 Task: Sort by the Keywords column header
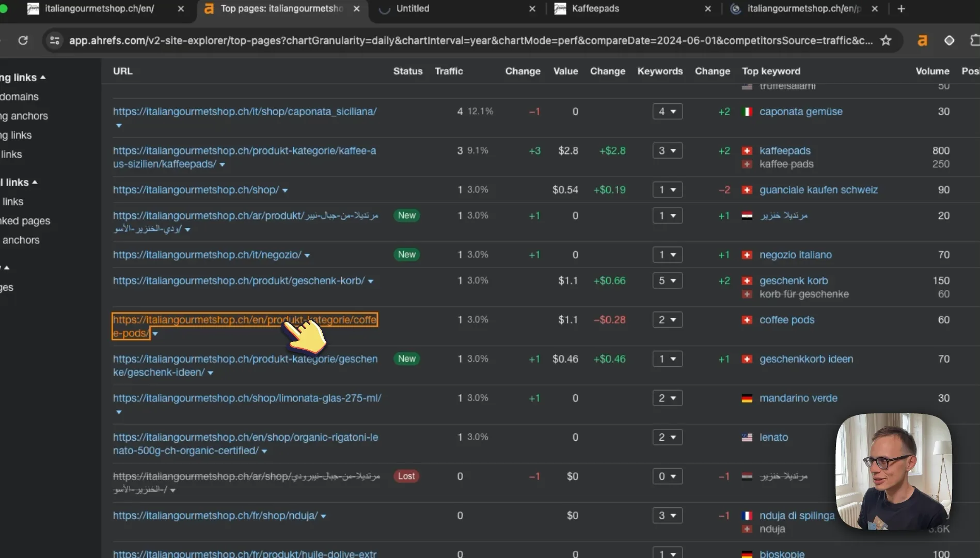[660, 71]
